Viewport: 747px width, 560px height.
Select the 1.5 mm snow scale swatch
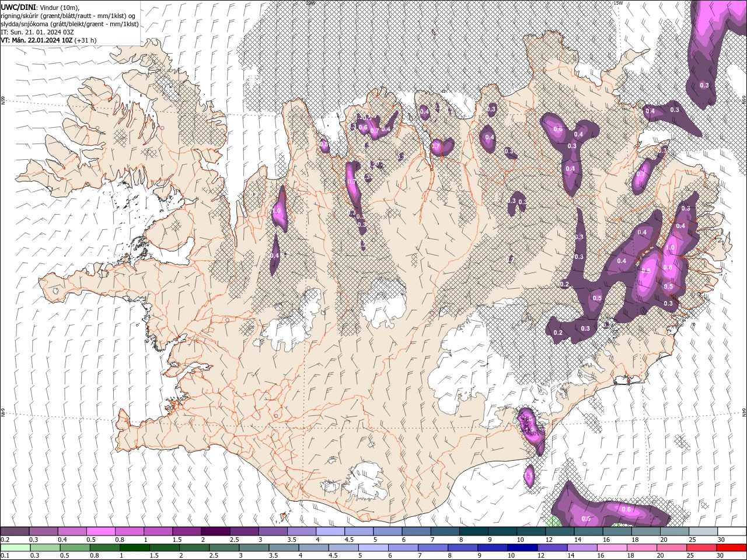tap(187, 531)
